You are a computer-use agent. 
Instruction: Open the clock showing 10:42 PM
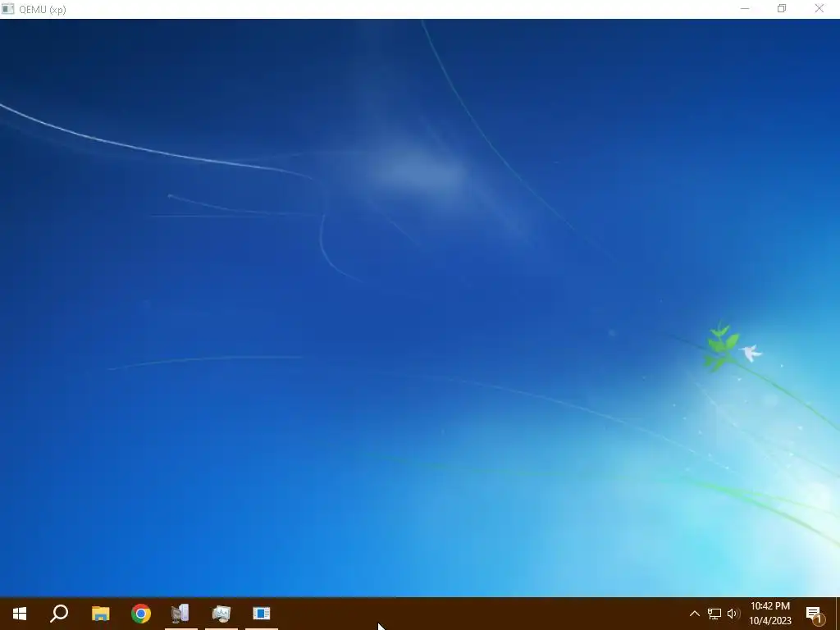[769, 614]
